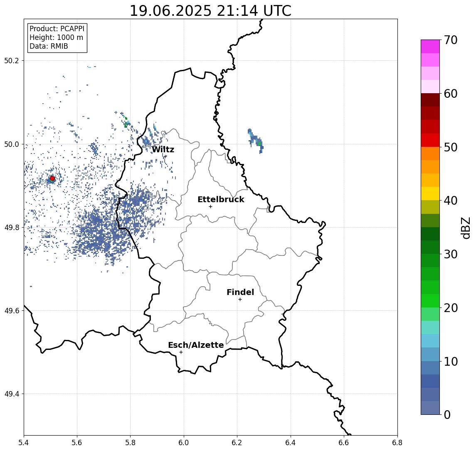Click the longitude tick label 6.2

pyautogui.click(x=237, y=443)
